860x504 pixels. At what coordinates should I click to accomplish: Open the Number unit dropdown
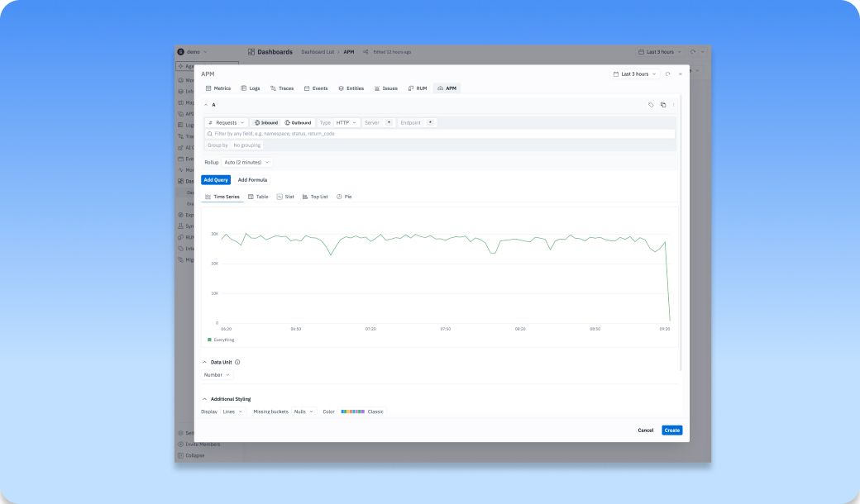tap(217, 375)
